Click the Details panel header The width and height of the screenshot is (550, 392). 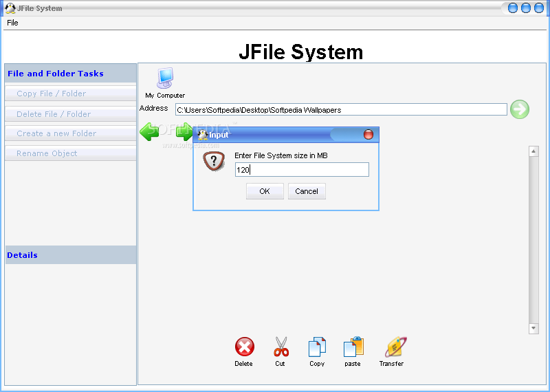click(71, 254)
